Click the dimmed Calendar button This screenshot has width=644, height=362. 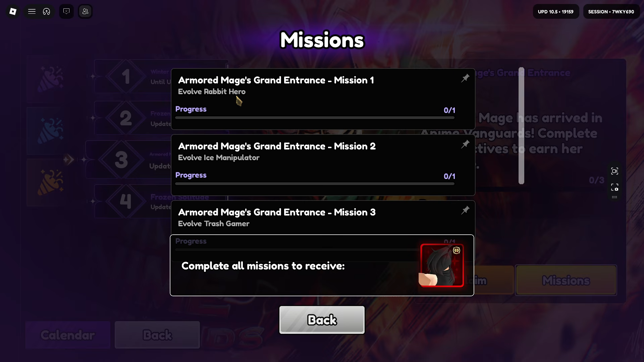click(x=68, y=335)
